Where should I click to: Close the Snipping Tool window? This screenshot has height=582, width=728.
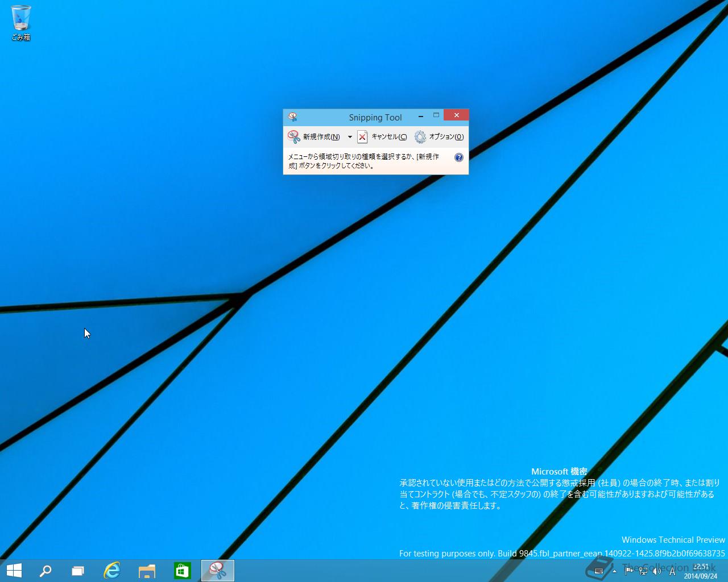click(456, 115)
